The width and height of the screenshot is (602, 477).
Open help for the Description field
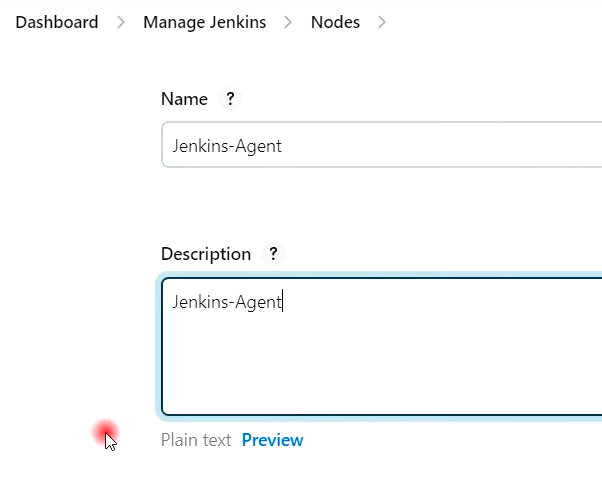(273, 254)
